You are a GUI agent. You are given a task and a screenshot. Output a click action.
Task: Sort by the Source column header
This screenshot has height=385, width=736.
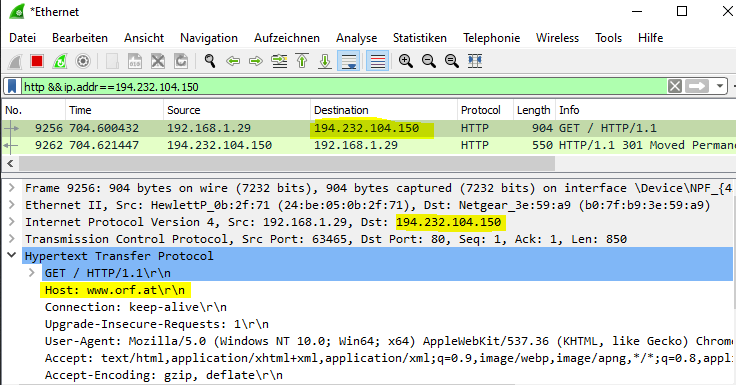(x=237, y=110)
